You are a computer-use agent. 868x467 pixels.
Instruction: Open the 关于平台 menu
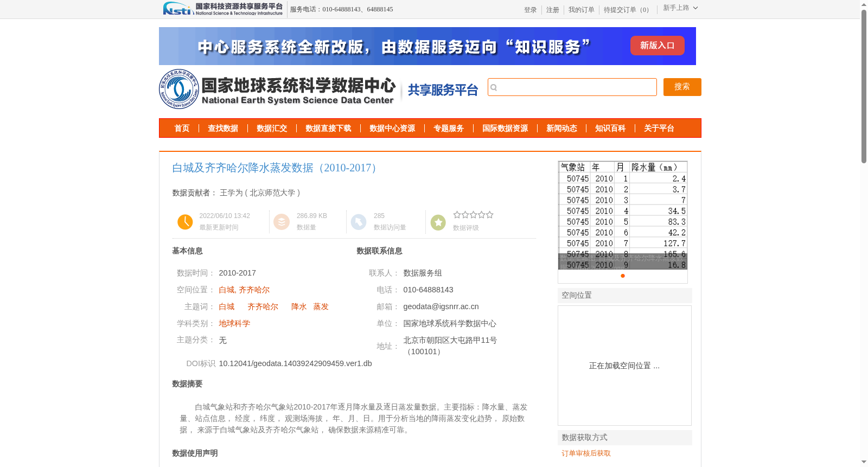click(x=659, y=129)
